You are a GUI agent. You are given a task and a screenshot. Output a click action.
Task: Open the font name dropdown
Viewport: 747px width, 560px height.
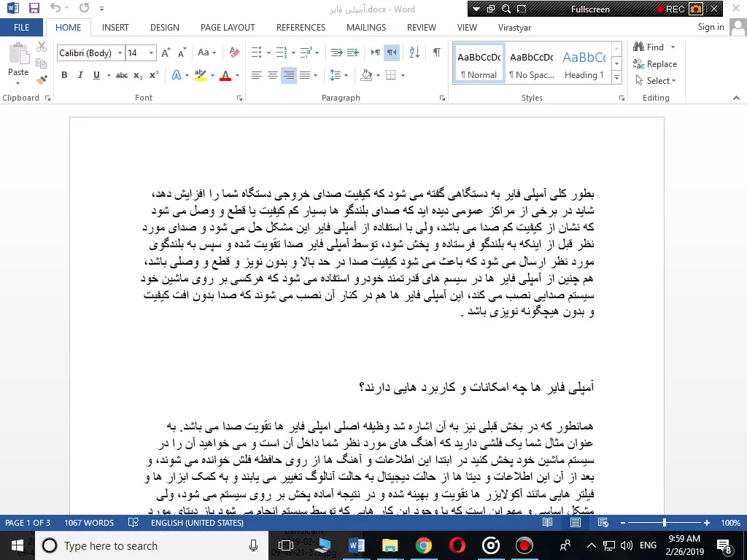(120, 53)
